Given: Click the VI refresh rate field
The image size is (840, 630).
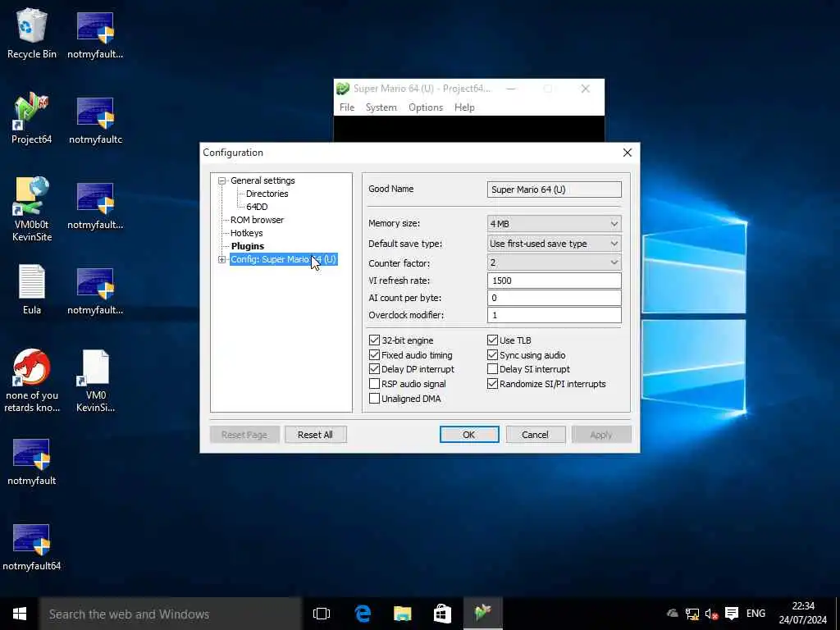Looking at the screenshot, I should pyautogui.click(x=554, y=281).
